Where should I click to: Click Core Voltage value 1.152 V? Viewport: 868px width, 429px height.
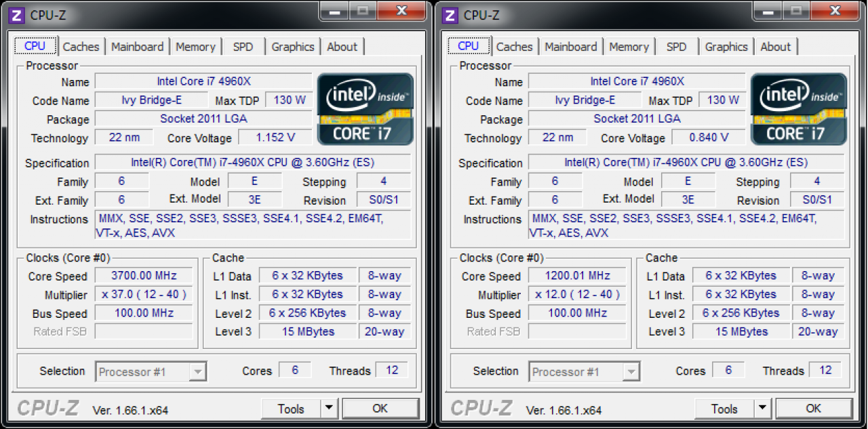[275, 138]
